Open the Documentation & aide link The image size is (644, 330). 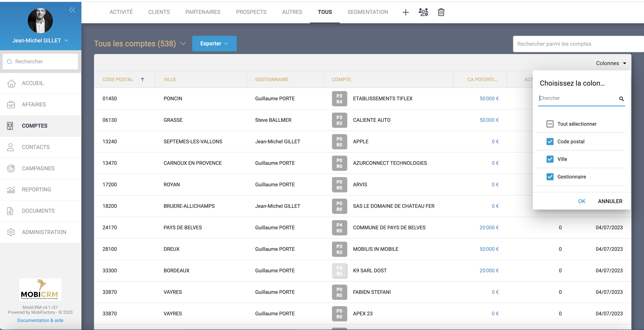coord(40,320)
